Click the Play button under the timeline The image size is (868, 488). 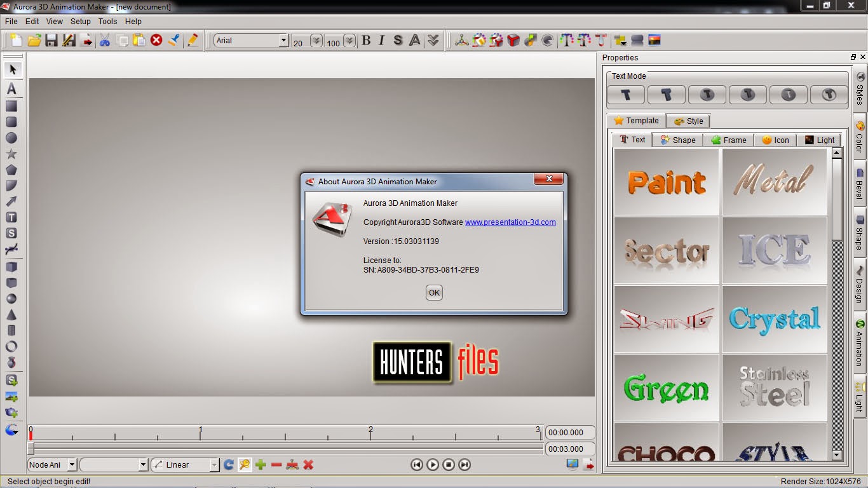pos(433,464)
